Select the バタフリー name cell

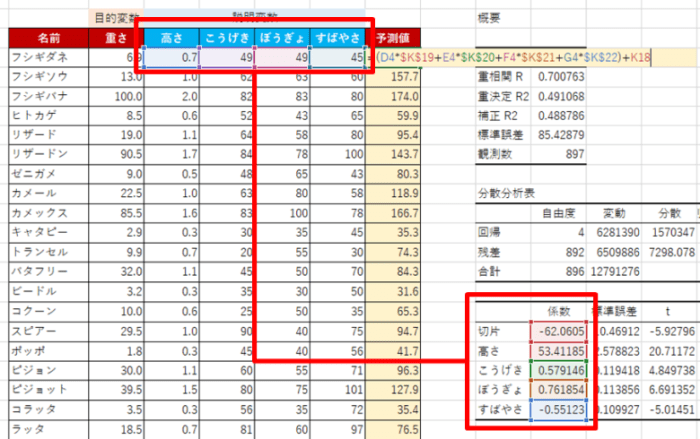(x=49, y=271)
